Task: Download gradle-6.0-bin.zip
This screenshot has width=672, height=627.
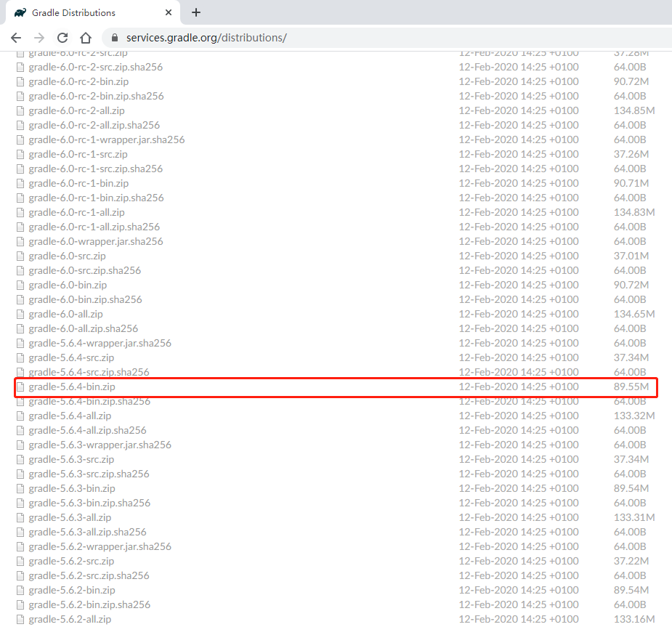Action: pos(68,286)
